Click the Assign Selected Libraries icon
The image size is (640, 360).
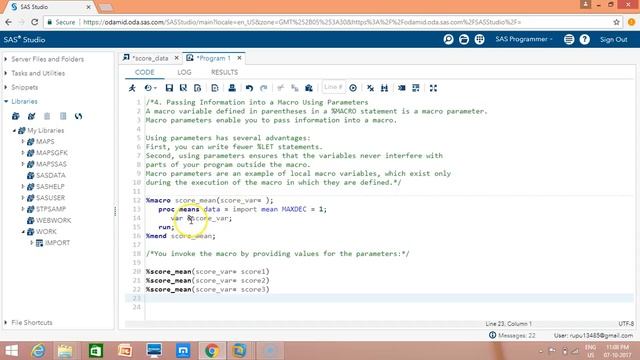(31, 116)
